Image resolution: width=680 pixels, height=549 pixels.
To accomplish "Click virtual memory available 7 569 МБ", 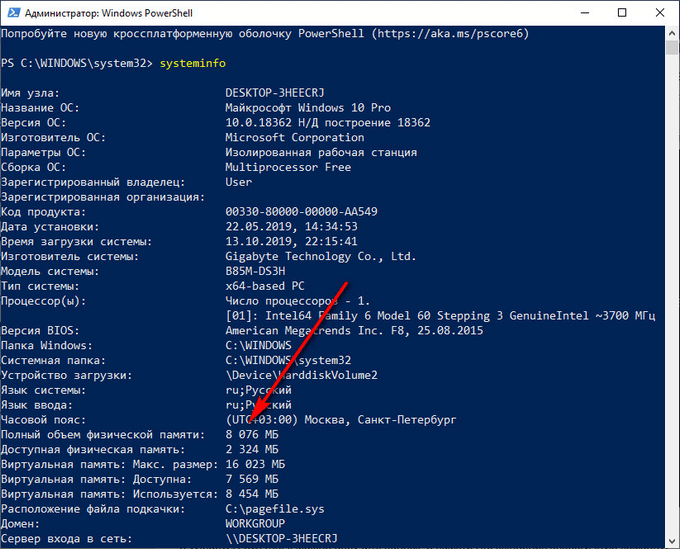I will (252, 479).
